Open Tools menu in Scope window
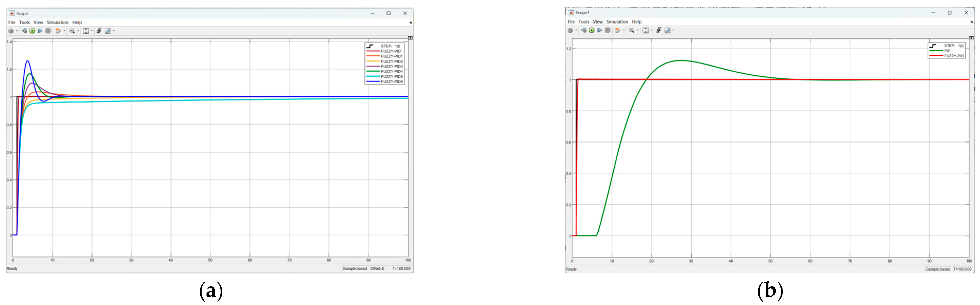This screenshot has height=305, width=980. click(24, 23)
